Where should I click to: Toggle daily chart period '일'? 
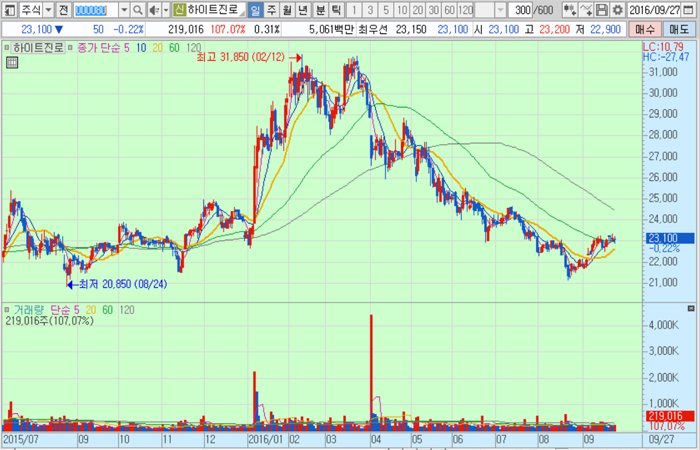coord(255,9)
